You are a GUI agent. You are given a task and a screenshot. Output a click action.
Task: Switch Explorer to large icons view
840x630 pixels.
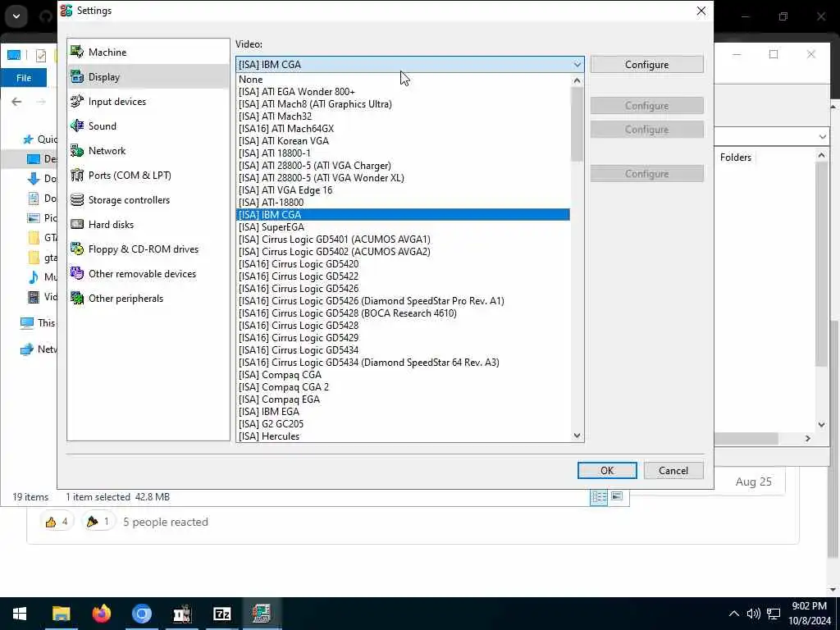pos(617,497)
